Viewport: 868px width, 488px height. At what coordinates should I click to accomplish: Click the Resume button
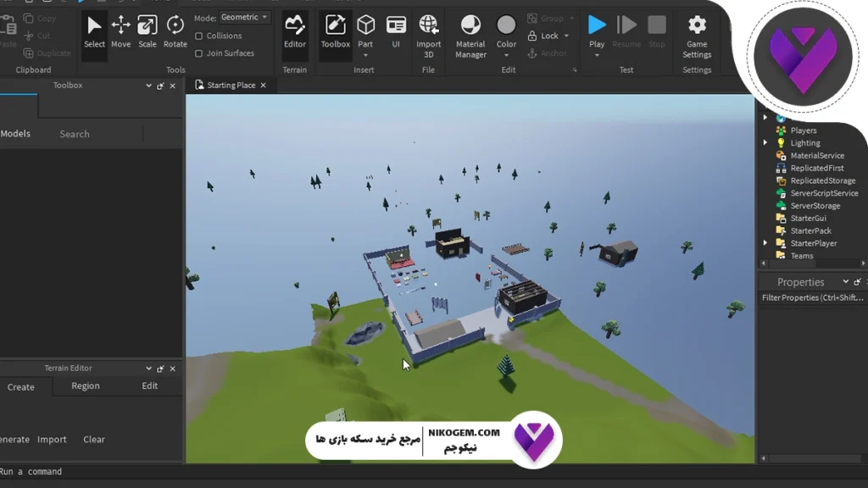(626, 31)
